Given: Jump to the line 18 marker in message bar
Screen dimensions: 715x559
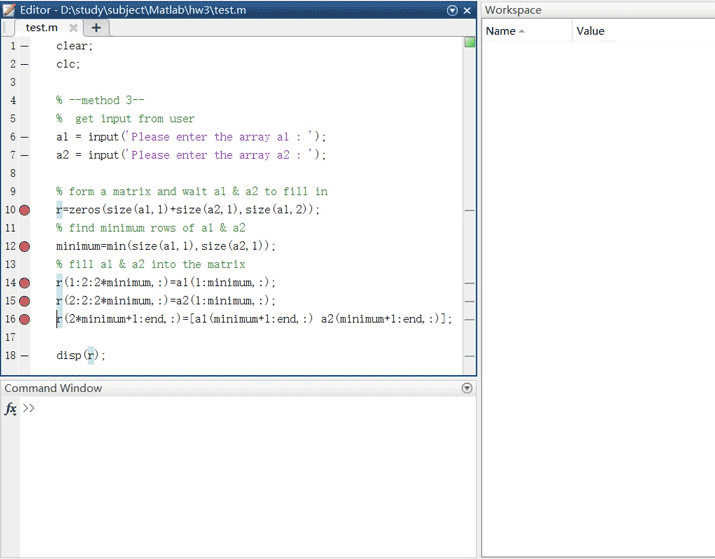Looking at the screenshot, I should pyautogui.click(x=469, y=356).
